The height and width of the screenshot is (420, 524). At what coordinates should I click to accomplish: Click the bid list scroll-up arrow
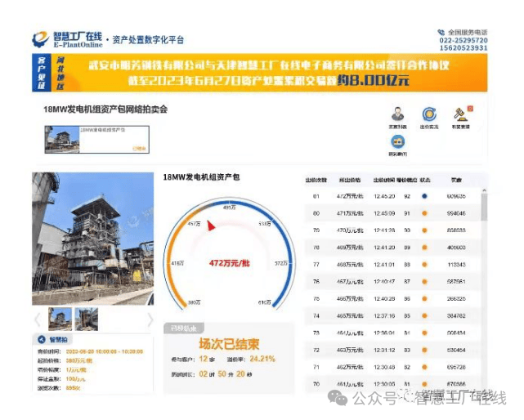pyautogui.click(x=484, y=190)
